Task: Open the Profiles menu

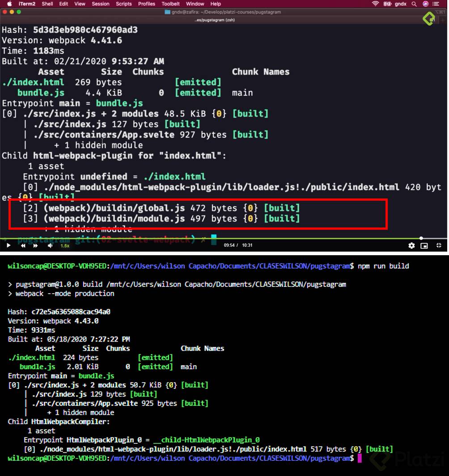Action: coord(146,4)
